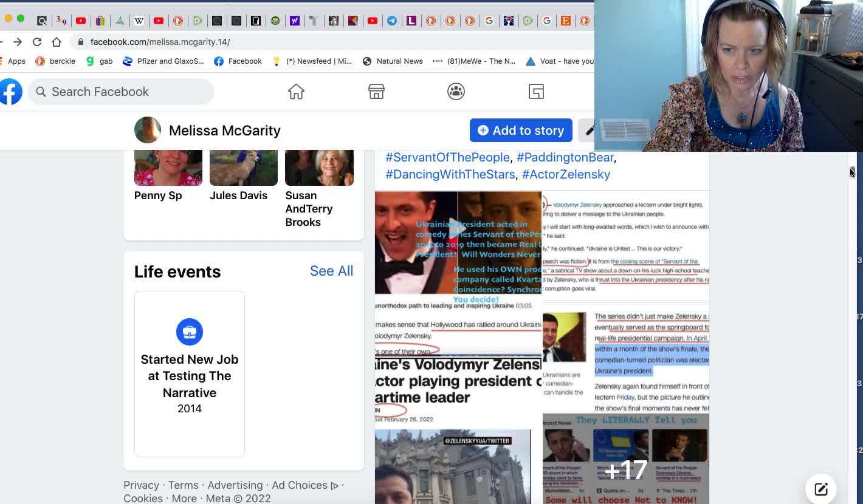The width and height of the screenshot is (863, 504).
Task: Click the lock icon in address bar
Action: 80,42
